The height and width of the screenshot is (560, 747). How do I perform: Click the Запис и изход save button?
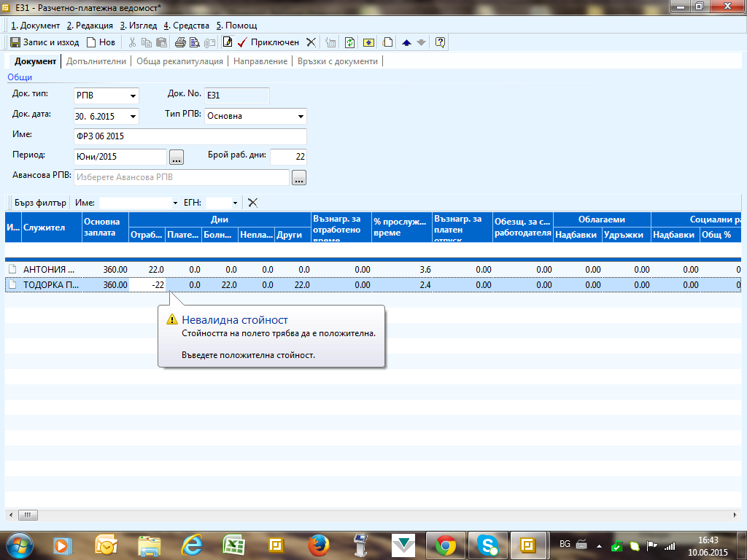click(44, 42)
